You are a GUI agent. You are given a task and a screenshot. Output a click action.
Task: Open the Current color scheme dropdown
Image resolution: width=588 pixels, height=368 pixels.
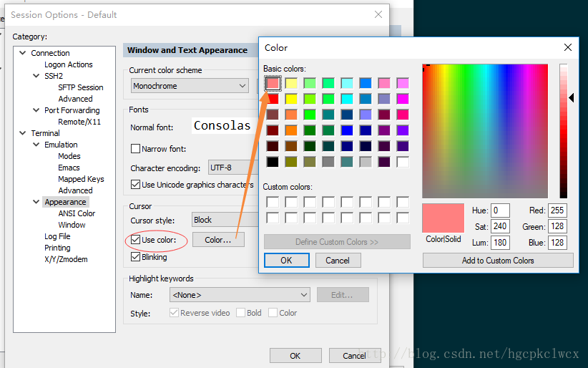coord(190,86)
